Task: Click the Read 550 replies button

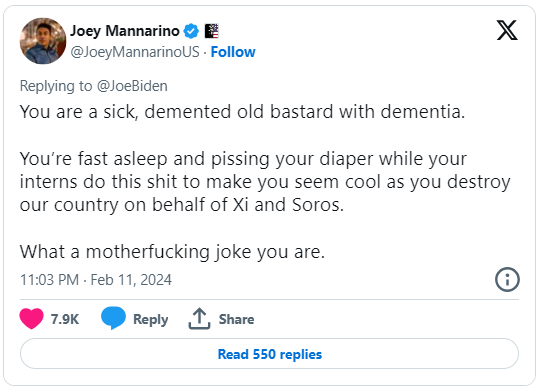Action: coord(269,354)
